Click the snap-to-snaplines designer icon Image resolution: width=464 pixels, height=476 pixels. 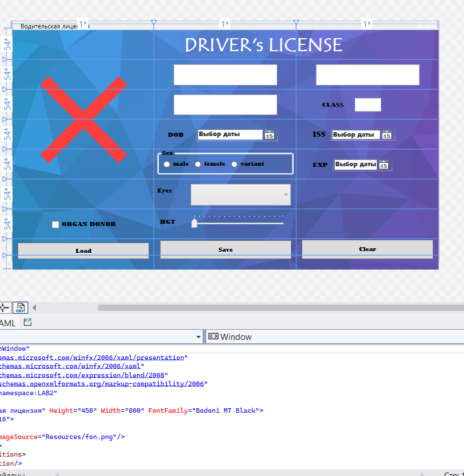[x=20, y=307]
